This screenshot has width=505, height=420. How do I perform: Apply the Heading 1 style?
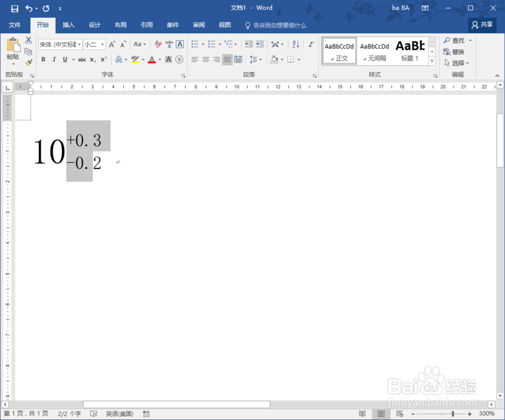(410, 51)
